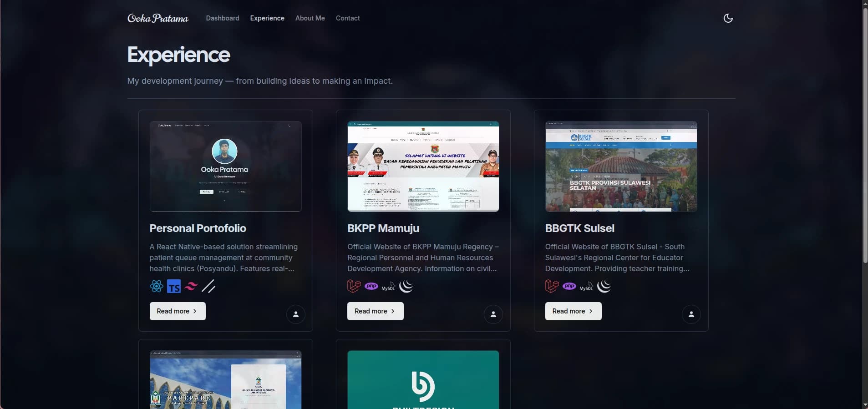This screenshot has height=409, width=868.
Task: Click the Ooka Pratama logo
Action: coord(158,18)
